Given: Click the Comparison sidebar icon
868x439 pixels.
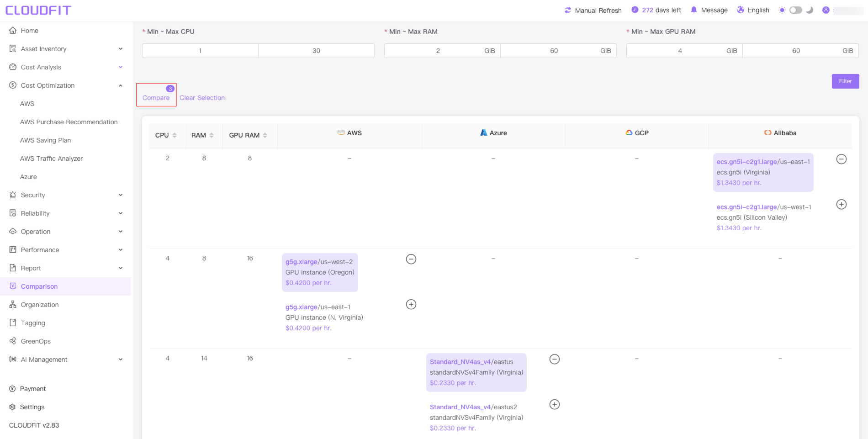Looking at the screenshot, I should pos(13,286).
